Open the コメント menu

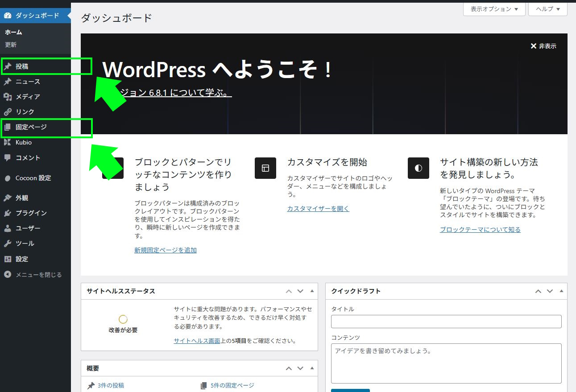tap(35, 157)
